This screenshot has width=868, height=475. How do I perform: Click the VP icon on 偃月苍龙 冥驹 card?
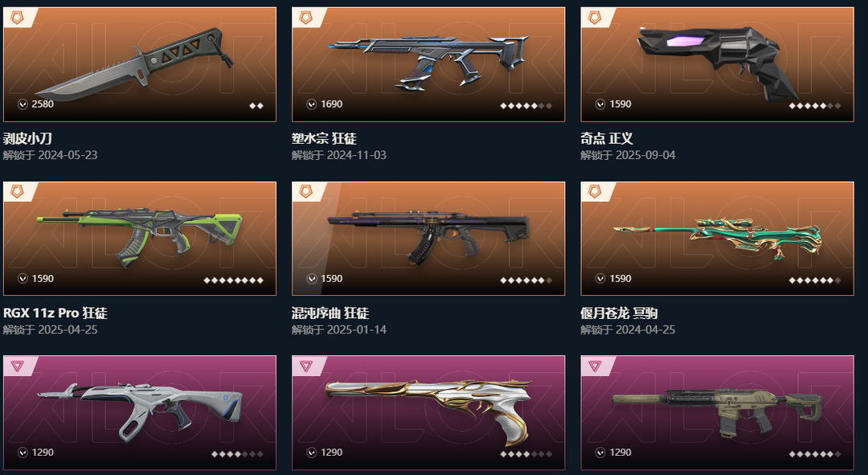tap(600, 278)
